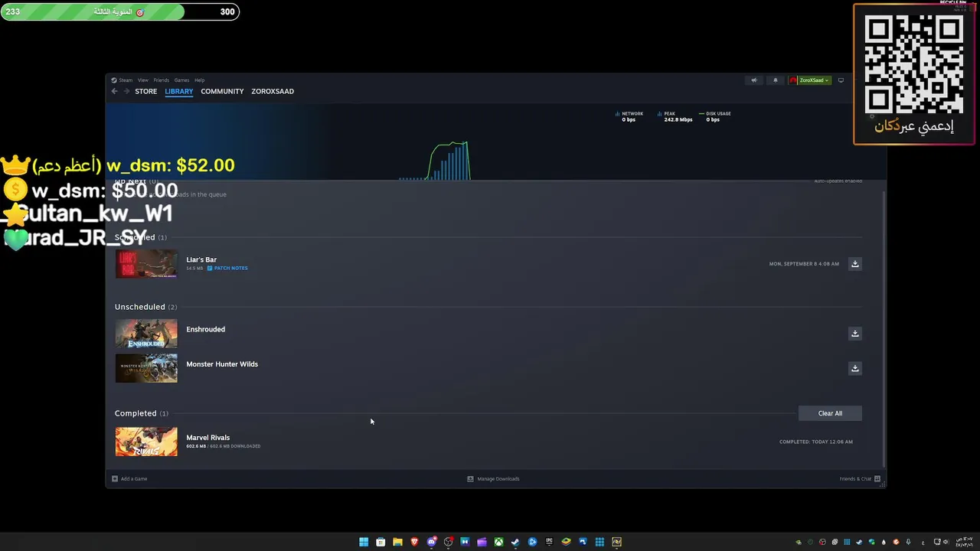The width and height of the screenshot is (980, 551).
Task: Open Friends & Chat icon in Steam footer
Action: [x=877, y=479]
